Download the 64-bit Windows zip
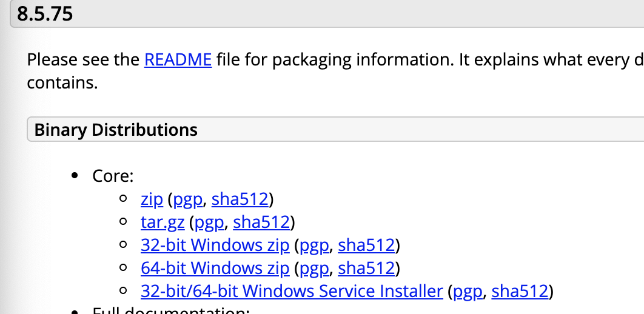 (x=215, y=268)
